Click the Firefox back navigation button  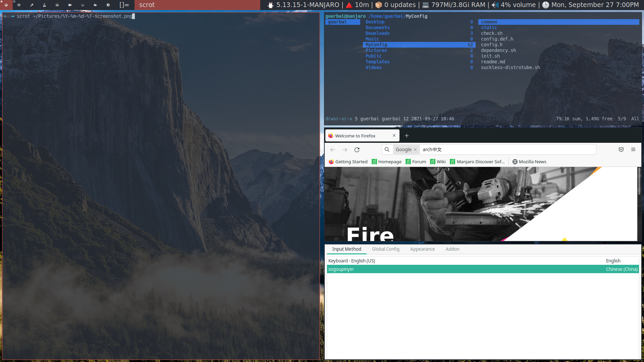pos(333,149)
